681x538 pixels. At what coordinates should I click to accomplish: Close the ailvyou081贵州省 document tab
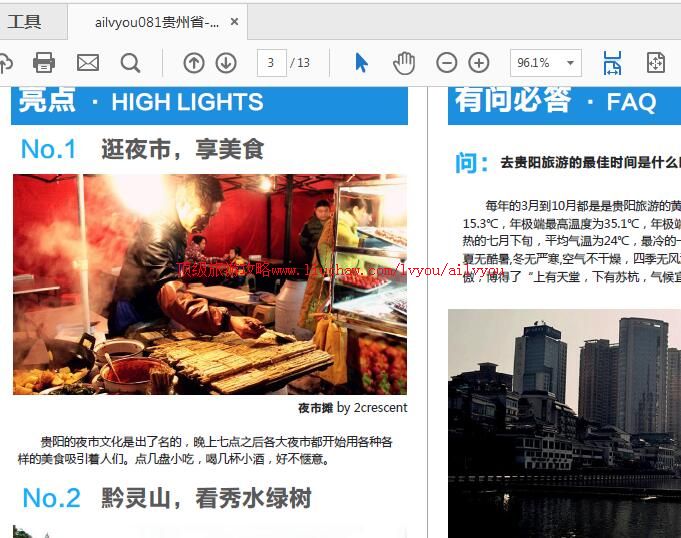pos(234,22)
